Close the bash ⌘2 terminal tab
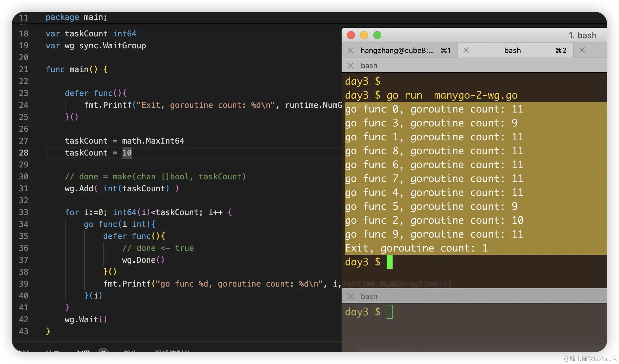 point(466,50)
